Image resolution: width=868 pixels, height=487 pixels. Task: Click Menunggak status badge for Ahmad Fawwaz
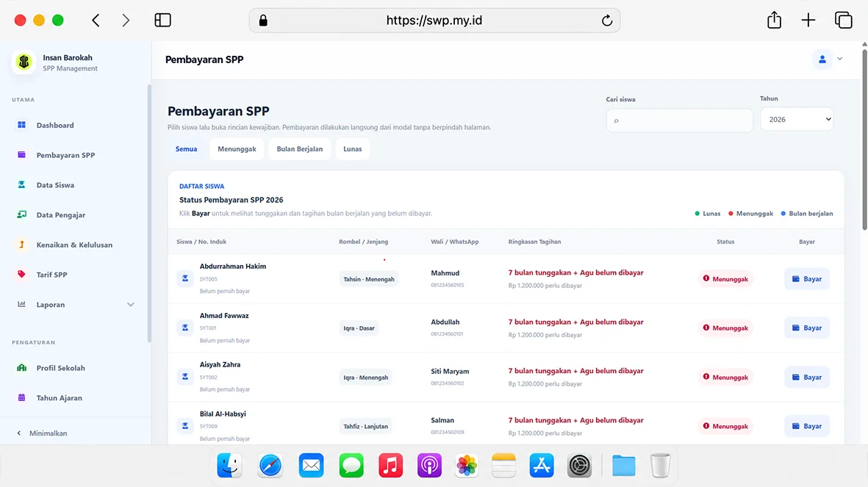click(725, 328)
